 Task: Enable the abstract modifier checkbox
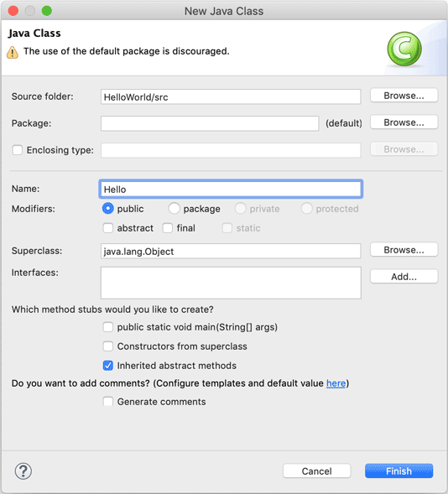point(108,228)
